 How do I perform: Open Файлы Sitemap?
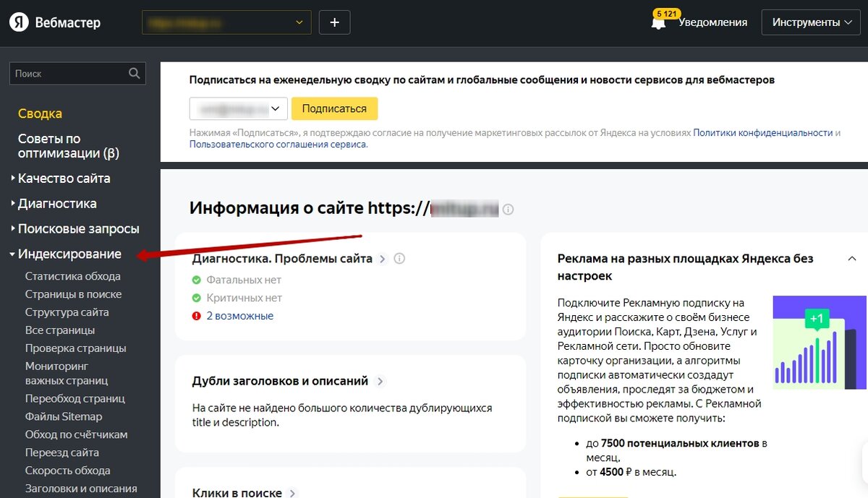[x=64, y=416]
